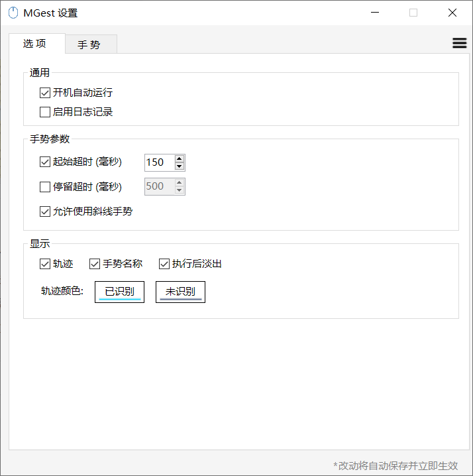Enable 停留超时 (毫秒) checkbox
The image size is (473, 476).
coord(45,187)
